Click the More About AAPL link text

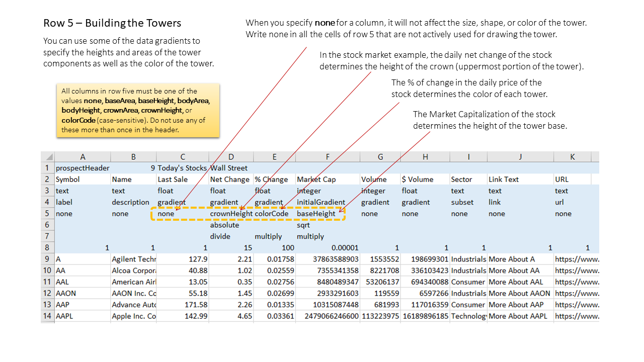520,316
